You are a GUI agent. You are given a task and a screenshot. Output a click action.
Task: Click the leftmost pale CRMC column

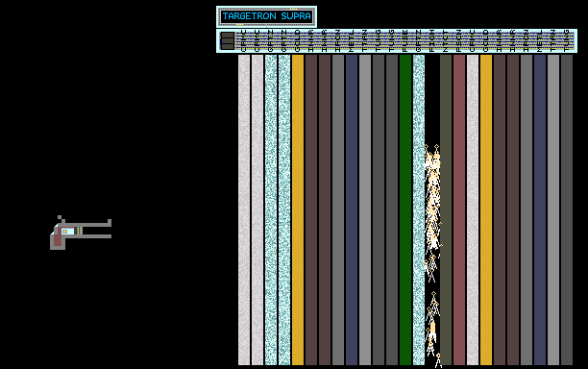point(244,210)
